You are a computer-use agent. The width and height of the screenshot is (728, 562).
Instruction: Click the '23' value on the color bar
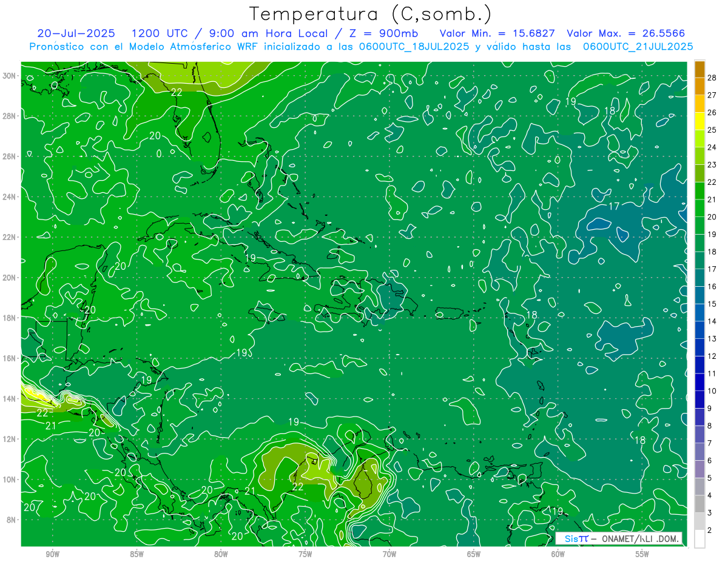[712, 165]
